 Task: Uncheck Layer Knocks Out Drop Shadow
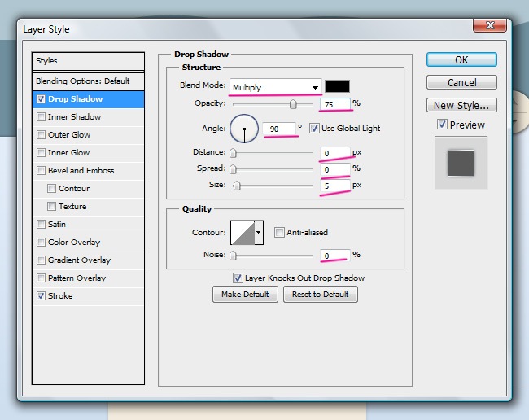[238, 278]
